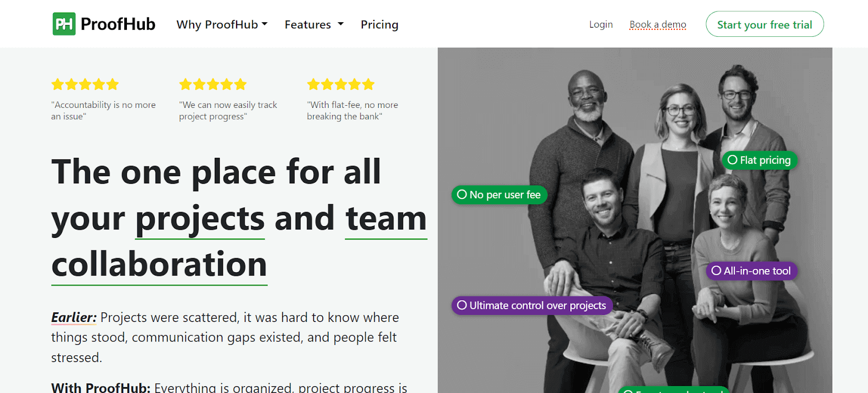Click Start your free trial button

click(764, 24)
